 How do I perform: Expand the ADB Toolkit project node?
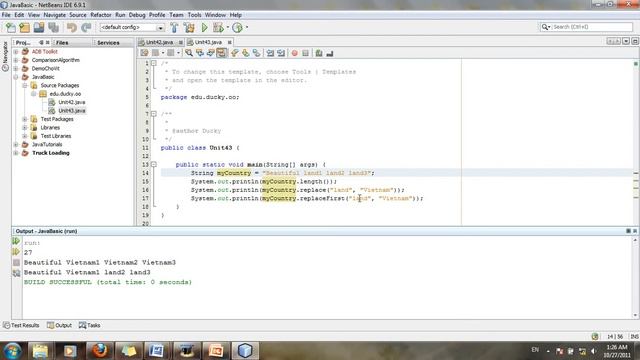click(x=16, y=52)
